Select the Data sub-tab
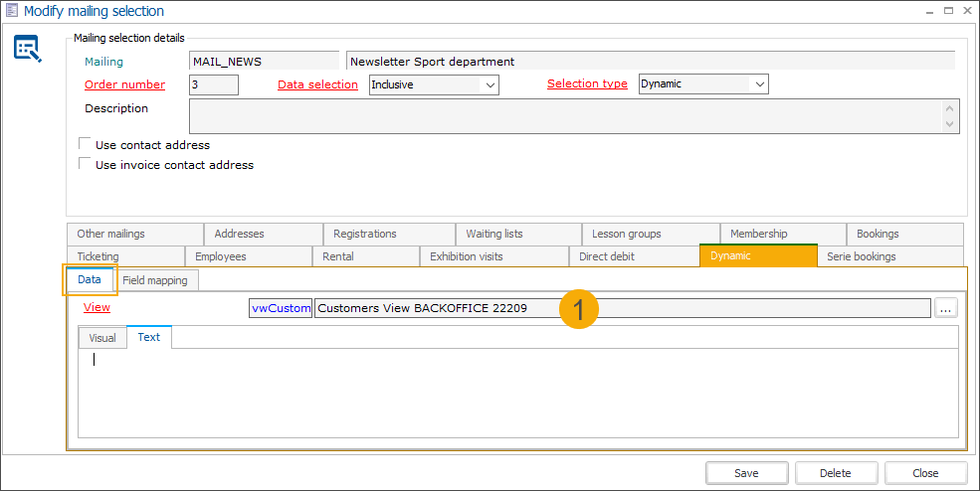The height and width of the screenshot is (491, 980). [x=90, y=279]
